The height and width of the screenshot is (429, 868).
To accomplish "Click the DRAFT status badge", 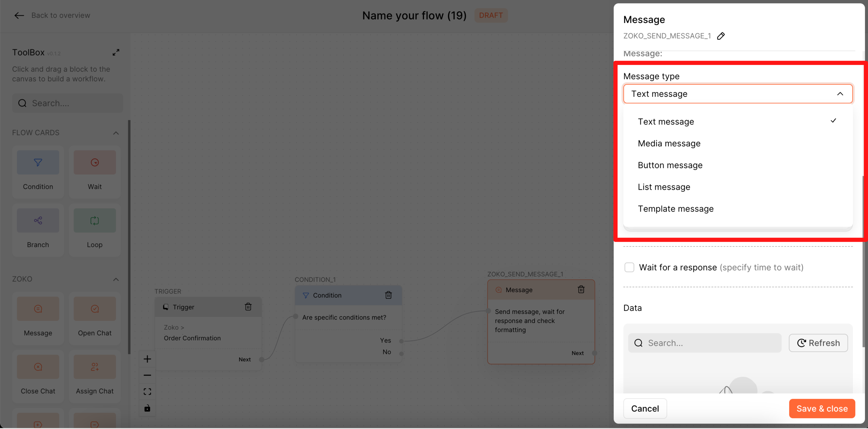I will tap(491, 15).
